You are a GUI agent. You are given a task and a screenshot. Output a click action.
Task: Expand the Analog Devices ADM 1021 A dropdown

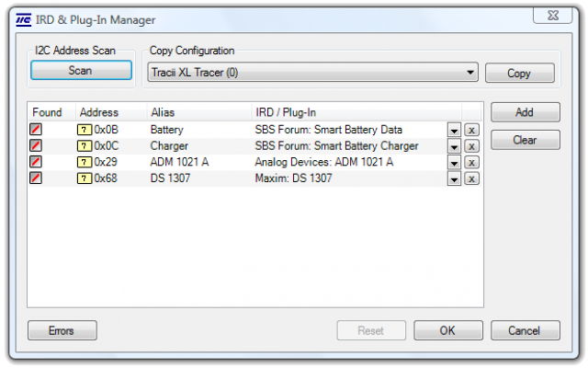point(454,163)
